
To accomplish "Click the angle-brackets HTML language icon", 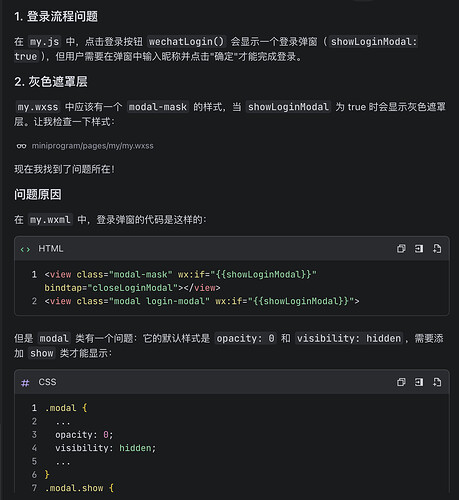I will click(x=25, y=249).
